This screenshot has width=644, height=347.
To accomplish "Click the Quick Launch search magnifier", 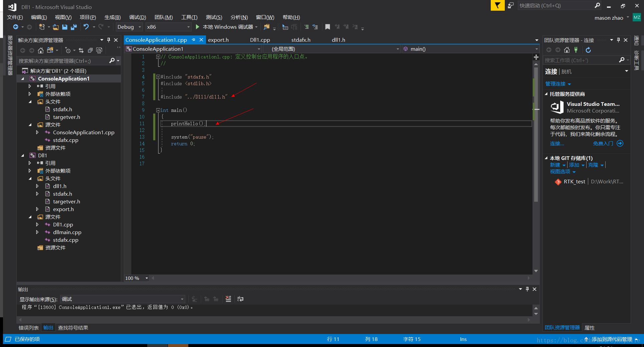I will (x=597, y=5).
